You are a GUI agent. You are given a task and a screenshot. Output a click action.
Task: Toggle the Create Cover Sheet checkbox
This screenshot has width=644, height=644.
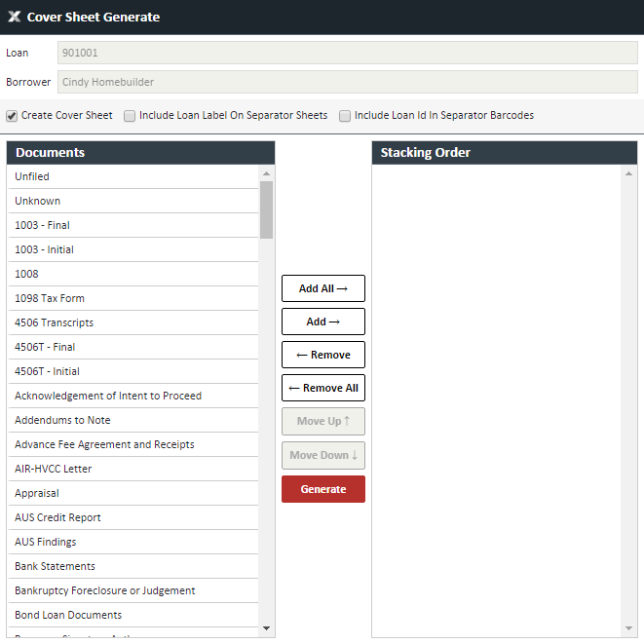point(12,116)
